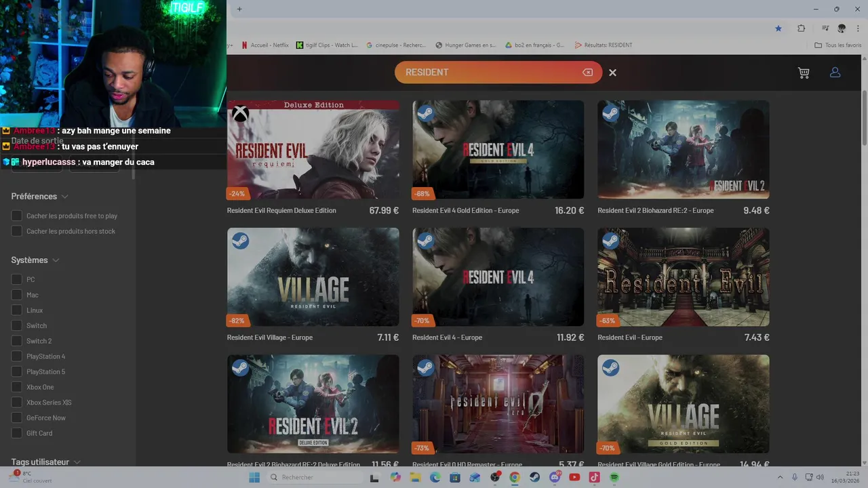
Task: Clear the RESIDENT search text with backspace icon
Action: tap(587, 73)
